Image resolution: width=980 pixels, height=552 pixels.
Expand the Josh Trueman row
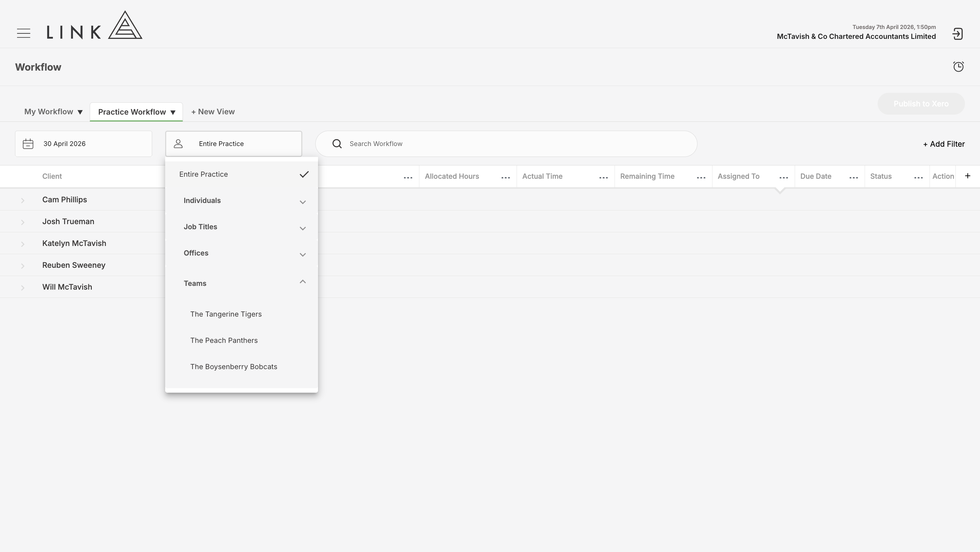pos(23,222)
